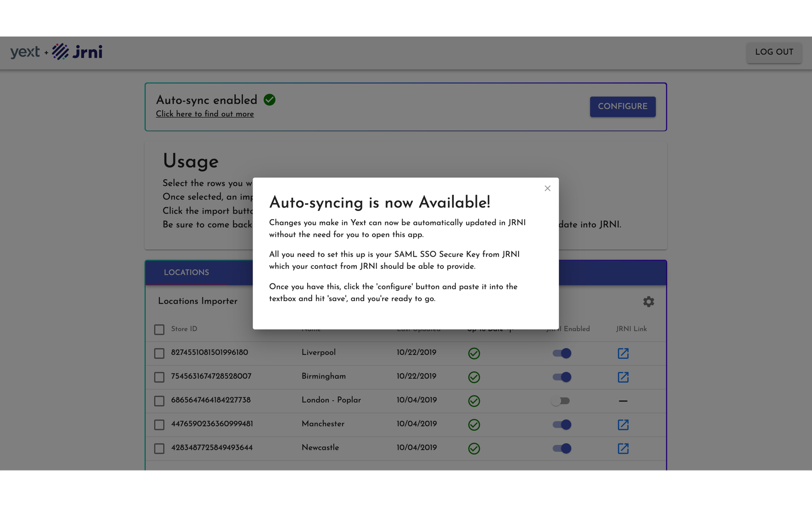
Task: Click the 10/22/2019 date in Liverpool row
Action: (x=416, y=353)
